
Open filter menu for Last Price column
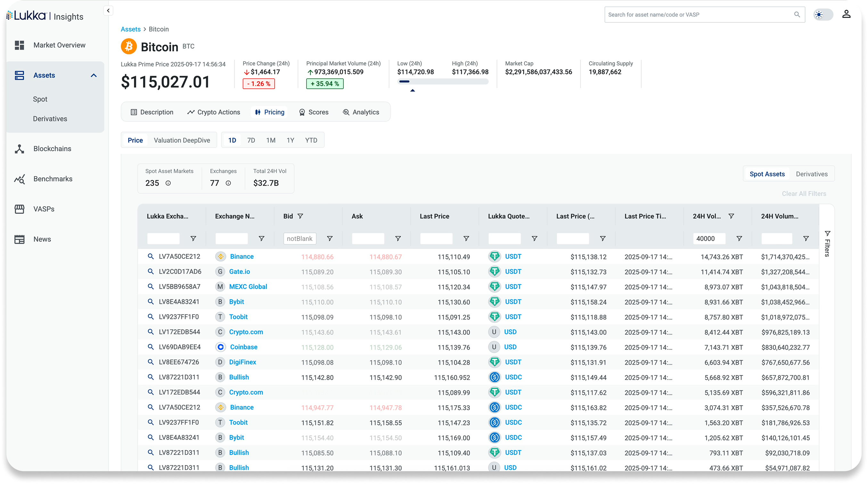[x=466, y=239]
